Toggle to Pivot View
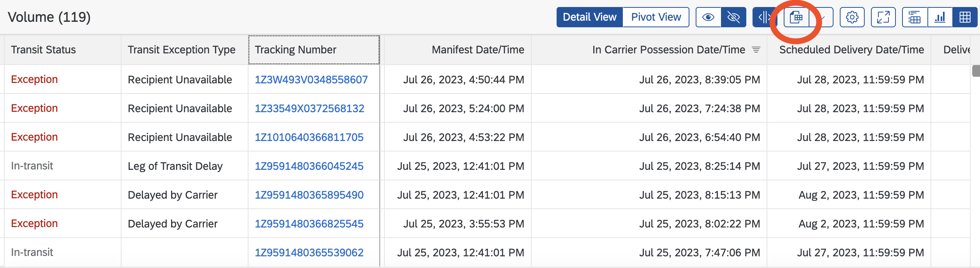The width and height of the screenshot is (980, 268). (x=655, y=17)
